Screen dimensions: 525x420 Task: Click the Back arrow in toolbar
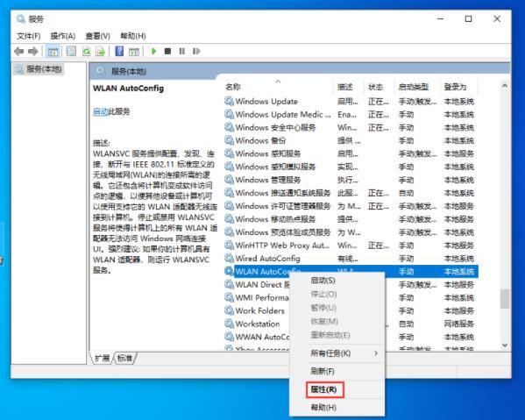coord(19,51)
